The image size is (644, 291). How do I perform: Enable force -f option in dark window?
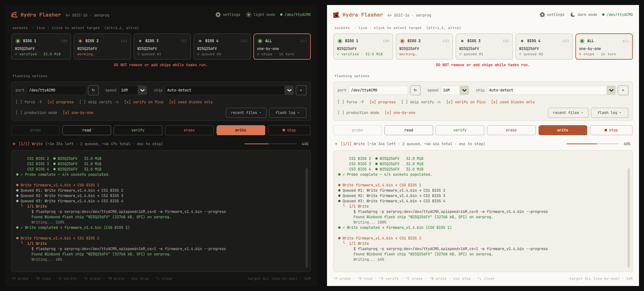tap(29, 102)
